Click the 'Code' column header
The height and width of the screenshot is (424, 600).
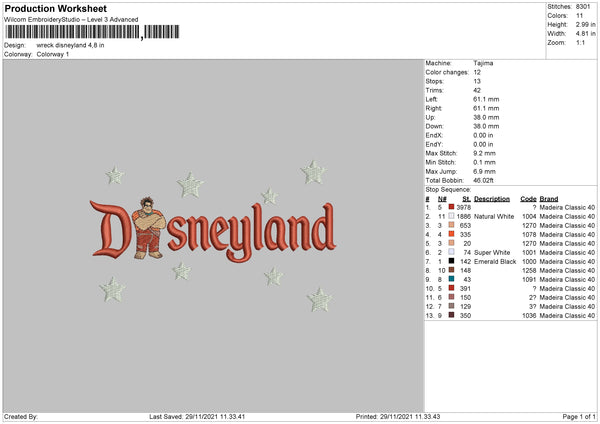tap(528, 199)
